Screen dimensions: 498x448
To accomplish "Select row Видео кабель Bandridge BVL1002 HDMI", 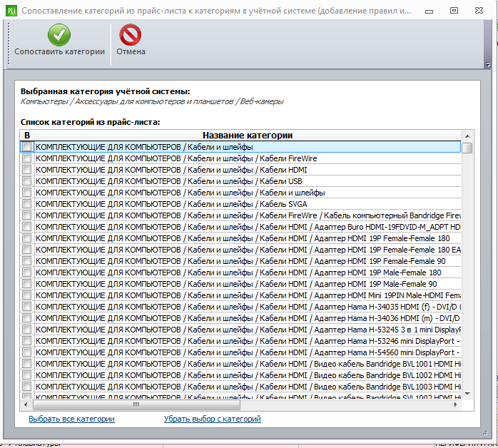I will (248, 375).
